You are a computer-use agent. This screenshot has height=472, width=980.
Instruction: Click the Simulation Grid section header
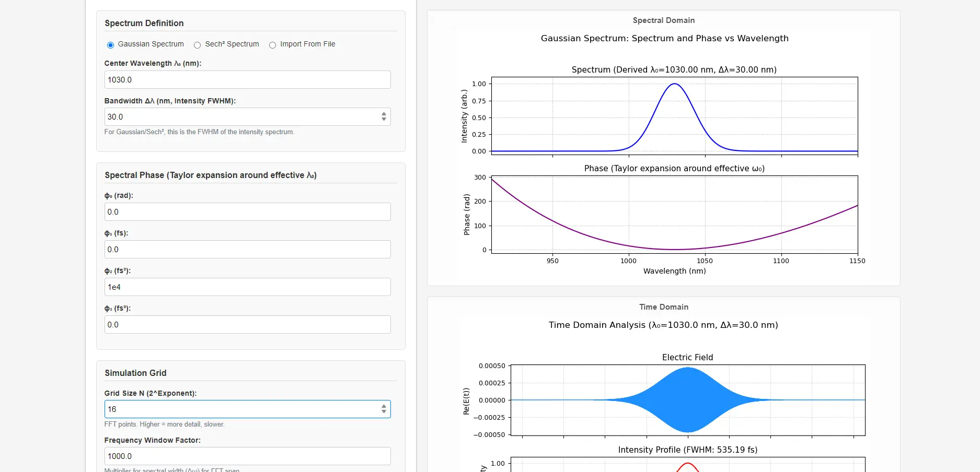(x=135, y=373)
